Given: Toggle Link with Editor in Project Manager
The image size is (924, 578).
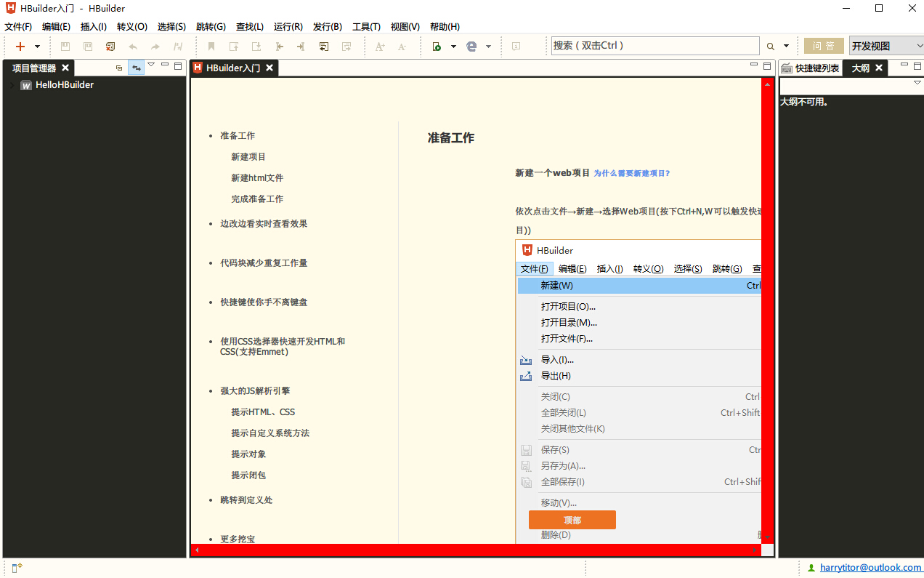Looking at the screenshot, I should (136, 68).
